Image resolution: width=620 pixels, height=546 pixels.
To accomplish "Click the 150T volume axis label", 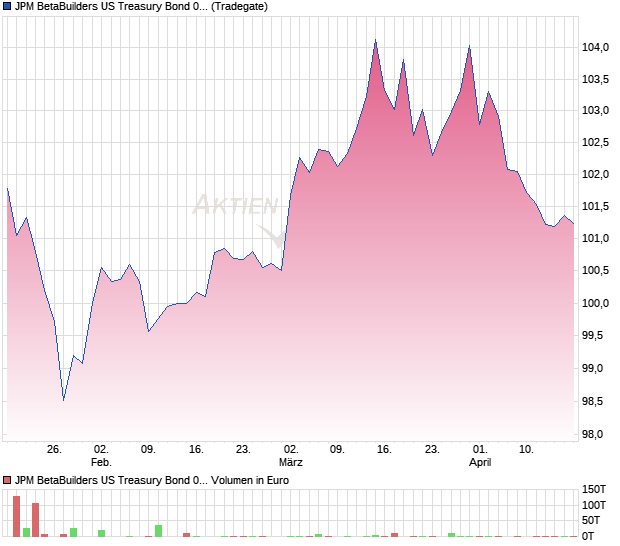I will 594,489.
